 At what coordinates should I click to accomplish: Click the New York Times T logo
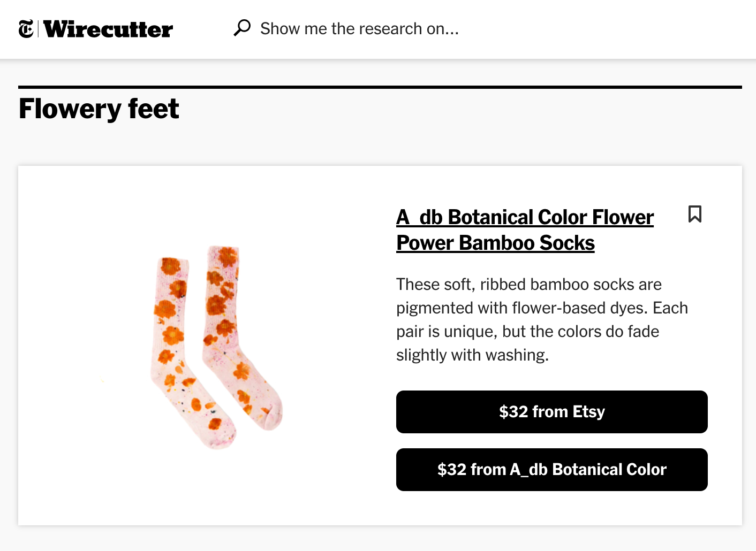pos(26,29)
